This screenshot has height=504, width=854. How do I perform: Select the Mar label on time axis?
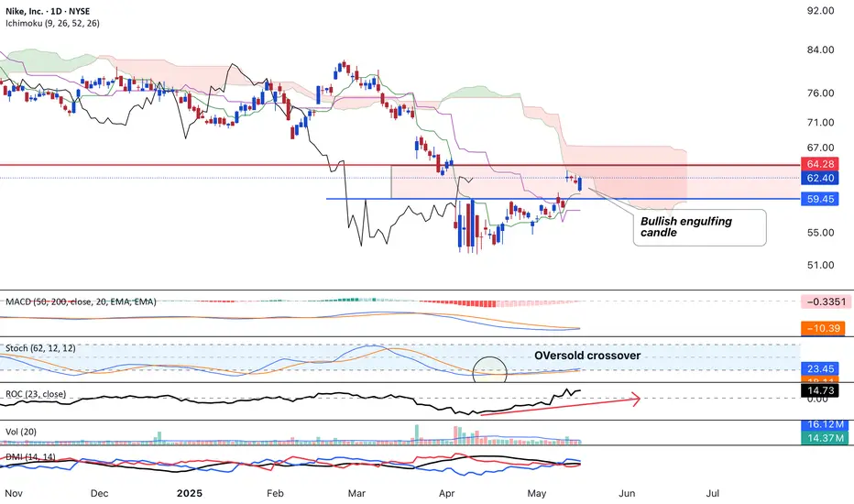click(356, 493)
